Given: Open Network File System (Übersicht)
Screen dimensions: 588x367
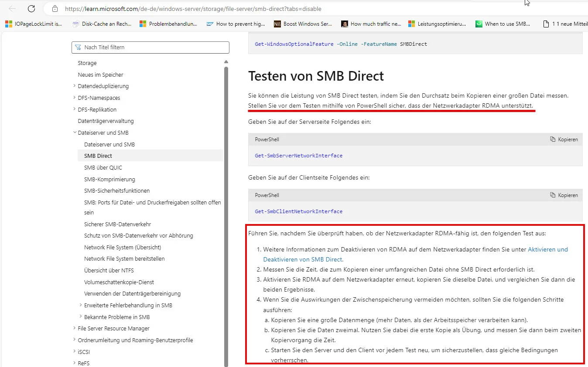Looking at the screenshot, I should pos(123,247).
